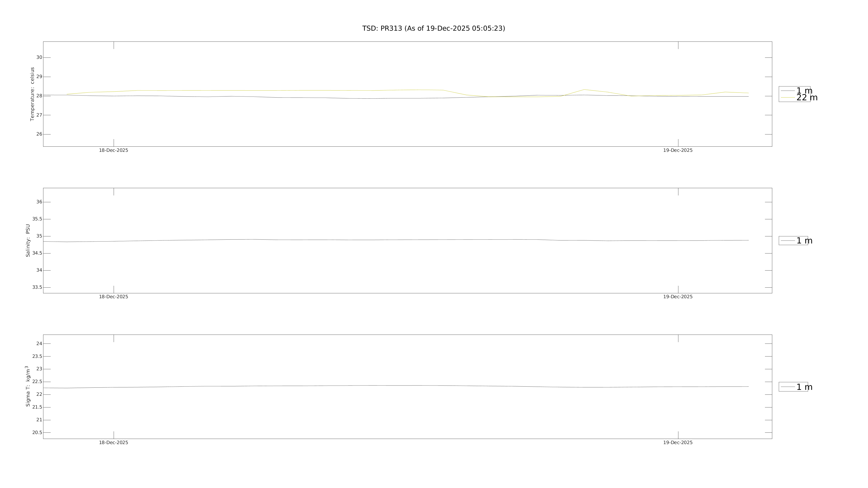Click the 30 tick on temperature axis
868x488 pixels.
click(x=39, y=57)
